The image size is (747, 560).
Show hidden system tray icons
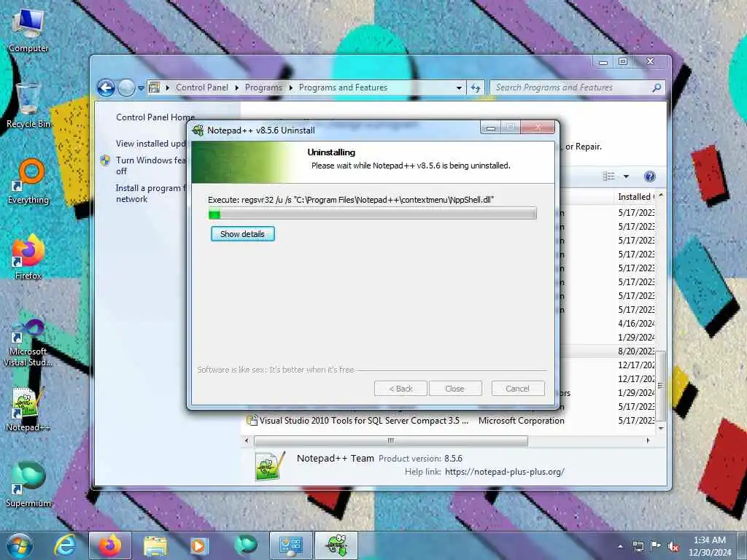620,546
